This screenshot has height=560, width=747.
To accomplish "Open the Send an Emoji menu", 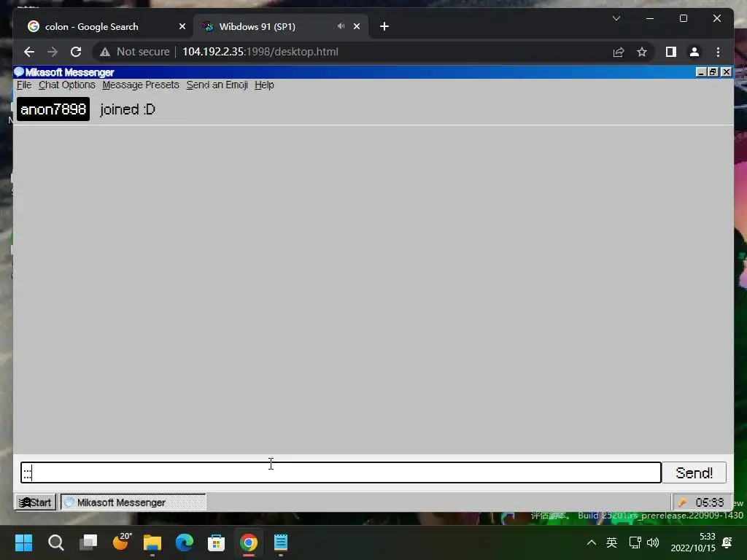I will (217, 85).
